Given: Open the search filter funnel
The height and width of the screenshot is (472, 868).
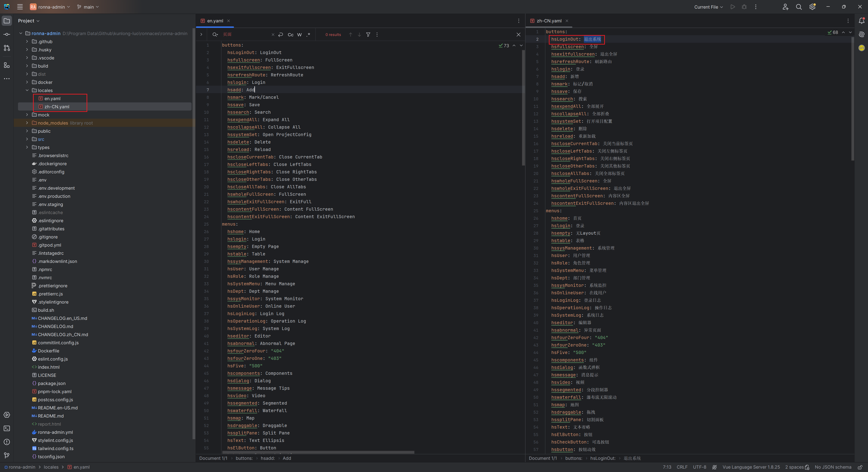Looking at the screenshot, I should pos(368,34).
